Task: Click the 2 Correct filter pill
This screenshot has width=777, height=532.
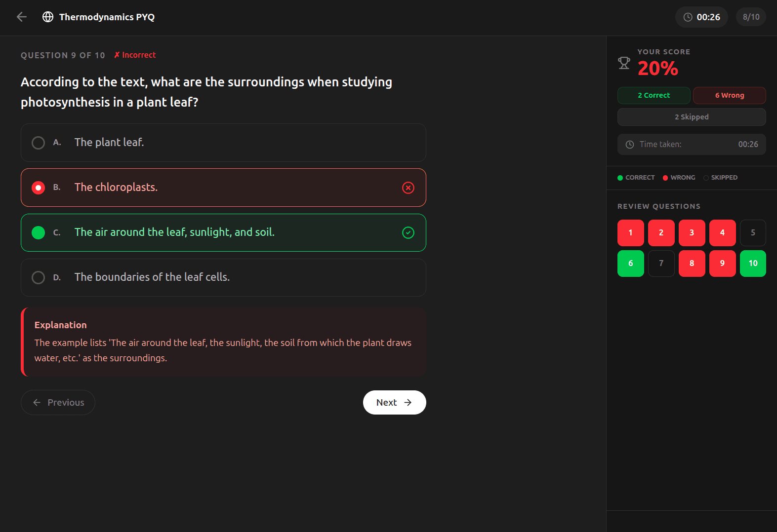Action: click(654, 95)
